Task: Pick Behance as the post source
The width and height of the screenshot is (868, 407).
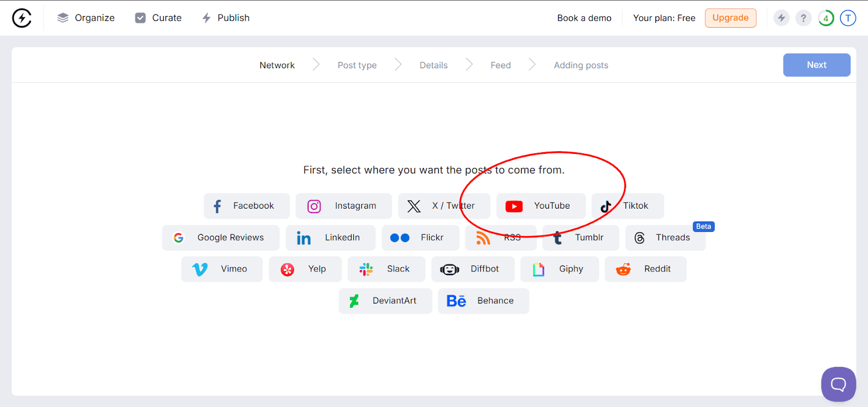Action: pos(483,301)
